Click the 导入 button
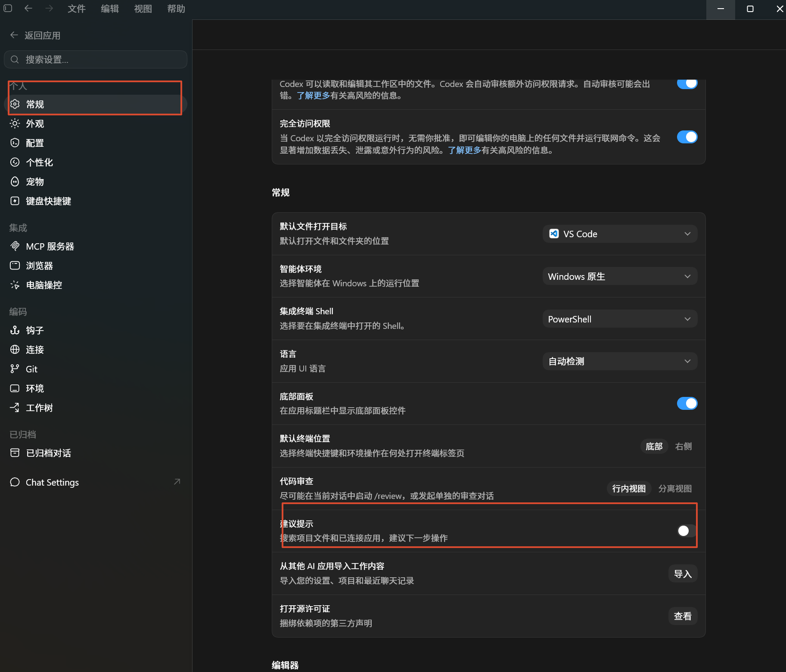The width and height of the screenshot is (786, 672). (683, 574)
